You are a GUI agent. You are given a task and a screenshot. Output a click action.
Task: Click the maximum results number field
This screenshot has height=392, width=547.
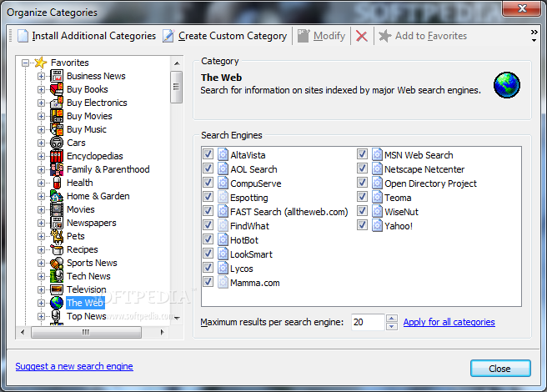point(368,322)
